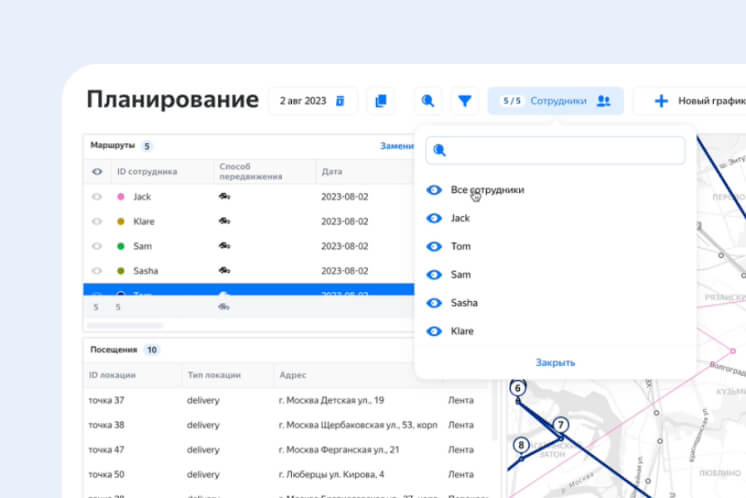The height and width of the screenshot is (498, 746).
Task: Click map route marker number 6
Action: [518, 388]
